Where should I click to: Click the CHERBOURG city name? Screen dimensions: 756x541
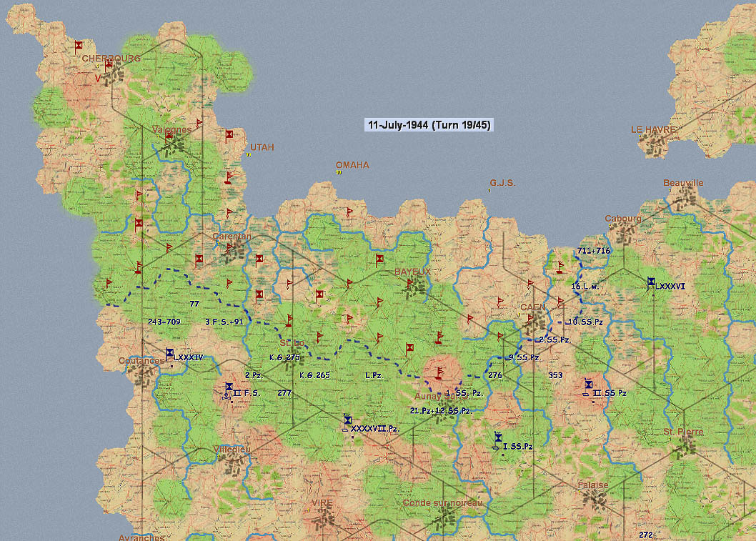tap(111, 59)
